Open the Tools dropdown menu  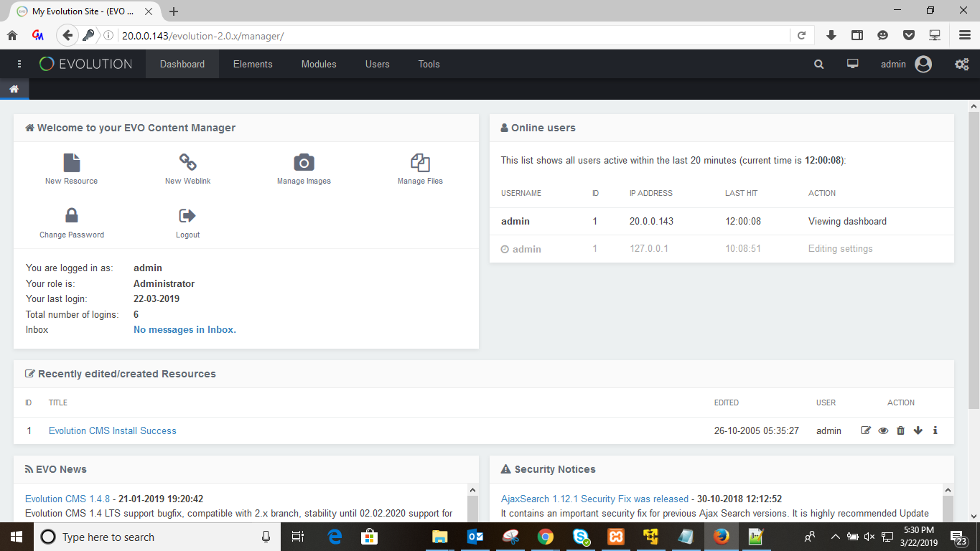pos(429,64)
